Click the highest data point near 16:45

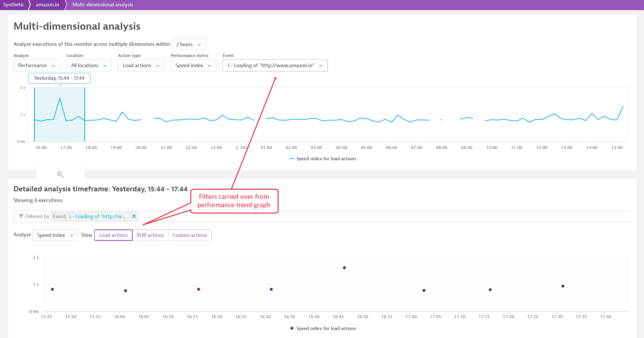point(344,268)
